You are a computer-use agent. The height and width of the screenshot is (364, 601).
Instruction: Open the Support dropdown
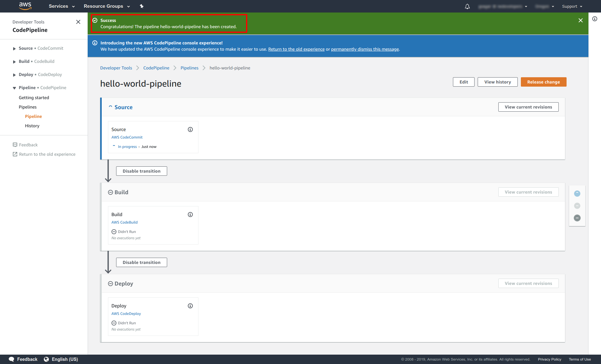coord(572,6)
